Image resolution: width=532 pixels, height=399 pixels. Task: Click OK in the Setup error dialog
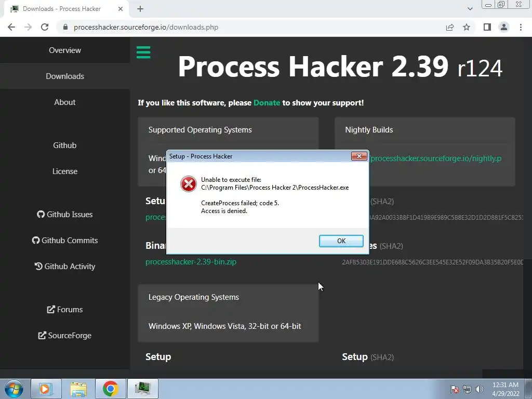(341, 241)
